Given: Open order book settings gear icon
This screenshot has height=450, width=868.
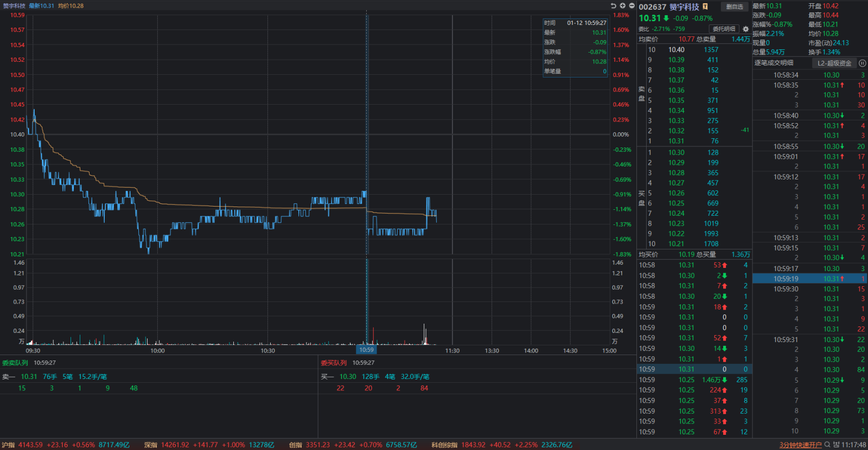Looking at the screenshot, I should (745, 29).
